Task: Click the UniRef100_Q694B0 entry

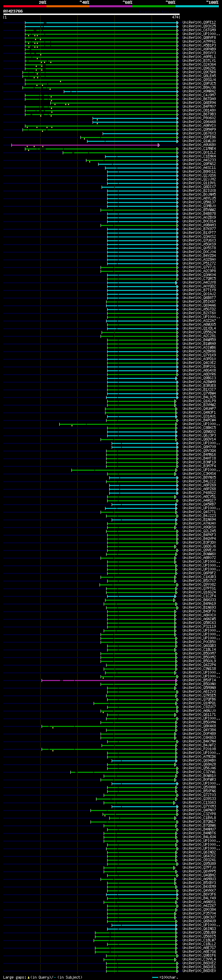Action: tap(199, 761)
